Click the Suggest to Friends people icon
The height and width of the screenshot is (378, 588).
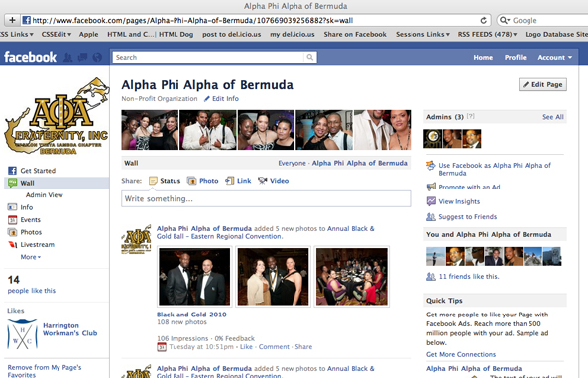(x=431, y=217)
